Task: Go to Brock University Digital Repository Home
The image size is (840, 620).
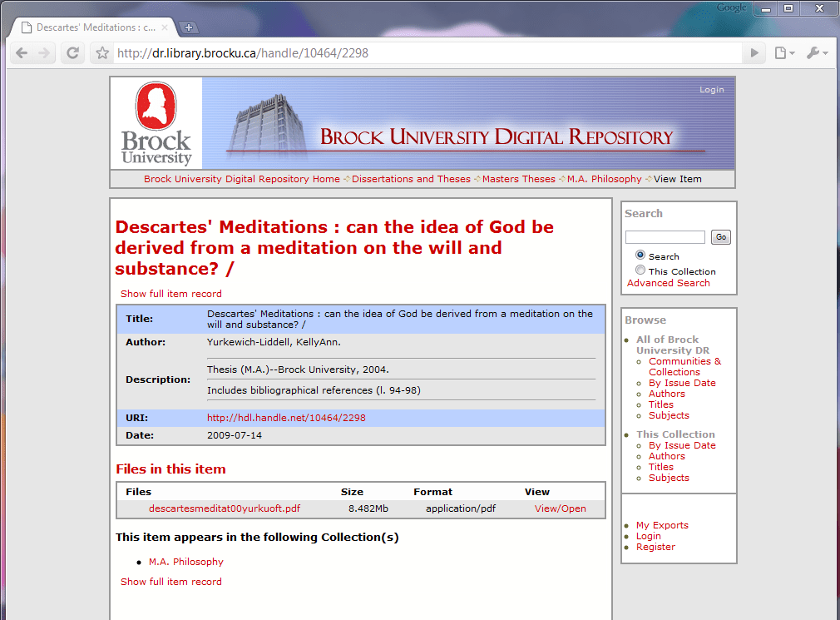Action: pyautogui.click(x=242, y=179)
